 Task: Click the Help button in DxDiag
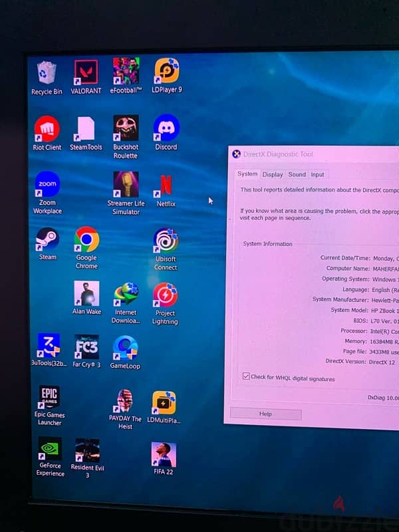(x=265, y=414)
